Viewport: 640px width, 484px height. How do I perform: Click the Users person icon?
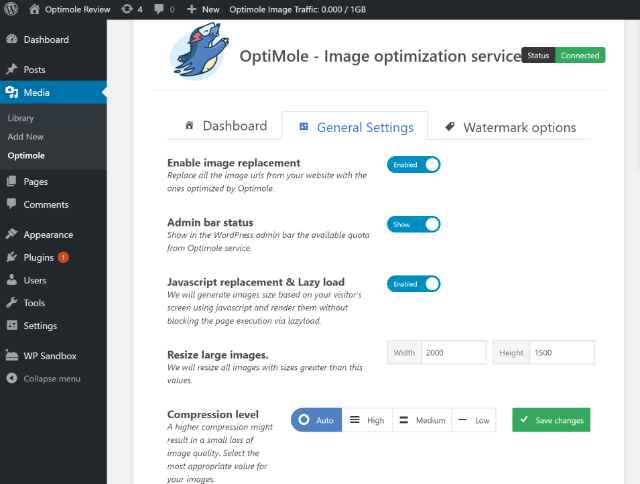tap(12, 280)
